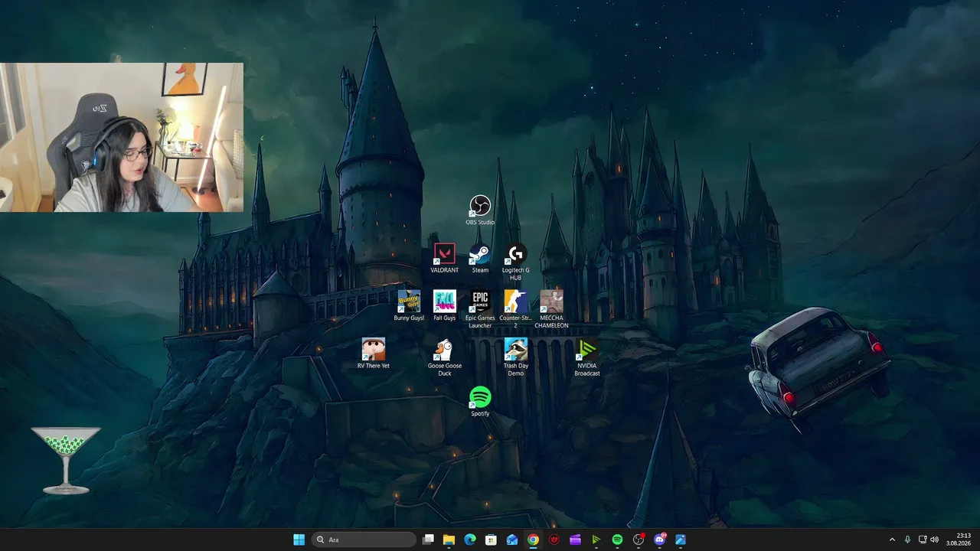Click the taskbar search box labeled Ara
This screenshot has height=551, width=980.
(364, 540)
